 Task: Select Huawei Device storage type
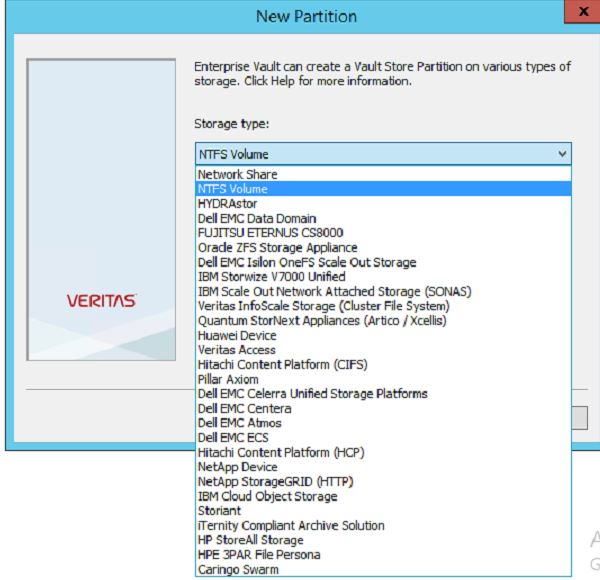point(237,336)
